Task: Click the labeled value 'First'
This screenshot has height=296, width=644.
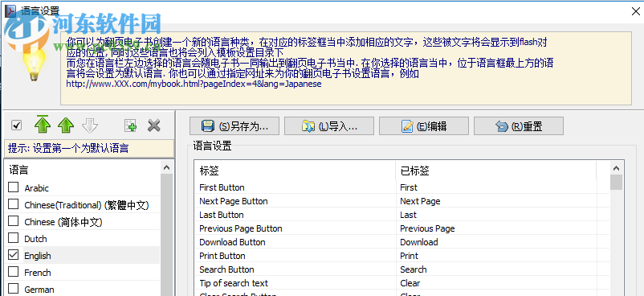Action: 409,187
